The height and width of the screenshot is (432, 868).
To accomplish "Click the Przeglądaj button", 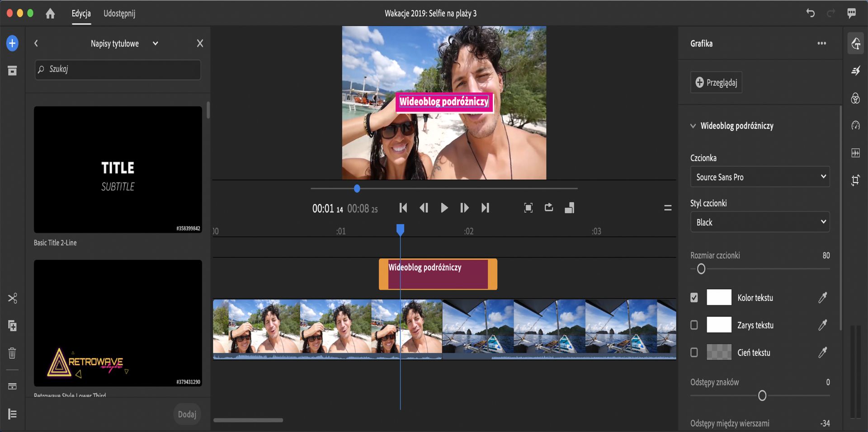I will coord(716,82).
